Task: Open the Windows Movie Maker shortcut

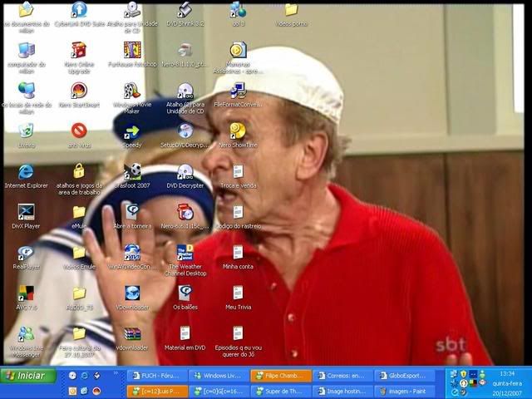Action: pos(132,91)
